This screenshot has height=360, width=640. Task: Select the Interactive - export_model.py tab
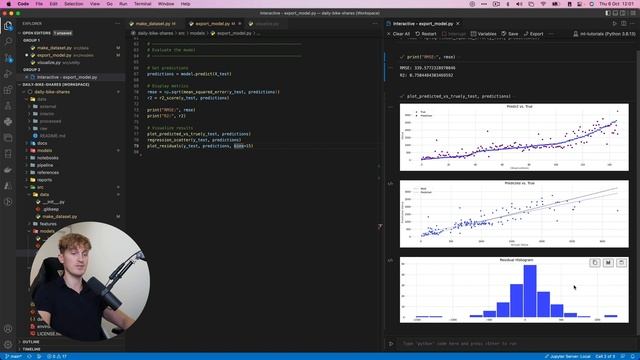(423, 24)
